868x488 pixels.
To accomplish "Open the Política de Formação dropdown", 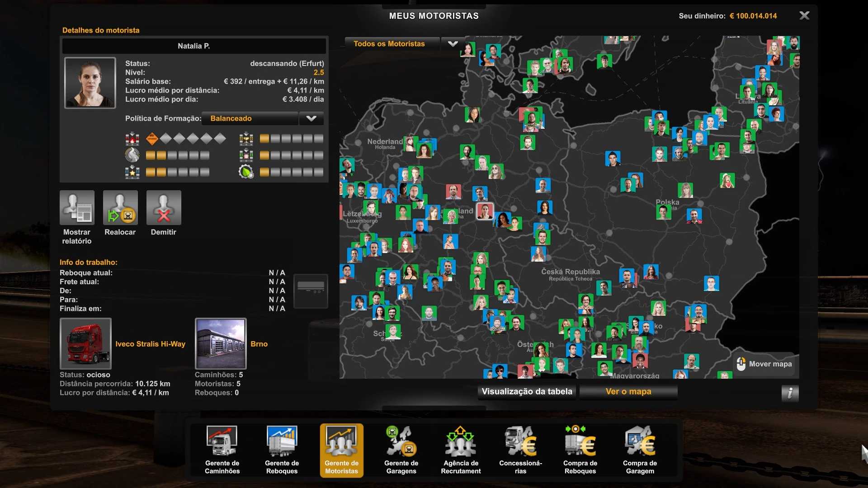I will point(250,118).
